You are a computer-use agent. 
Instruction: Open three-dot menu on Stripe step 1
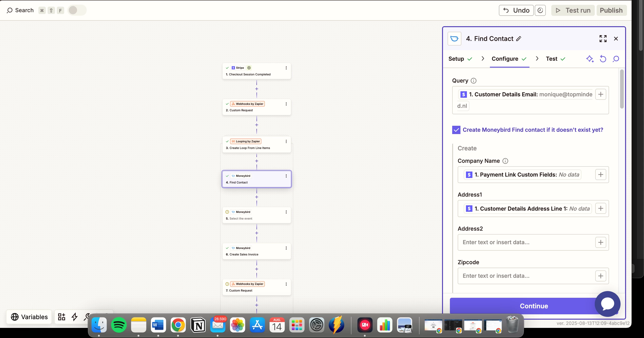pos(286,68)
